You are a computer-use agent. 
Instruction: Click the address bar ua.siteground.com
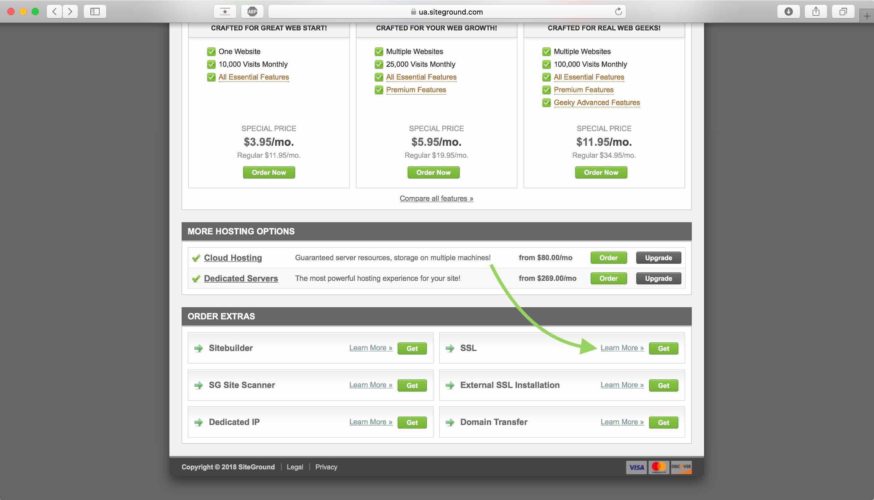point(446,11)
